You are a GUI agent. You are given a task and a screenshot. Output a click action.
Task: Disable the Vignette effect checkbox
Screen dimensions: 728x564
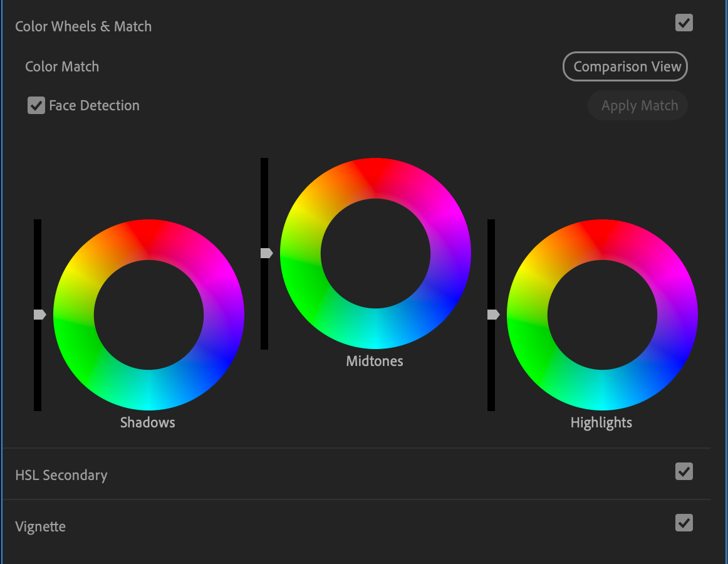pos(684,523)
